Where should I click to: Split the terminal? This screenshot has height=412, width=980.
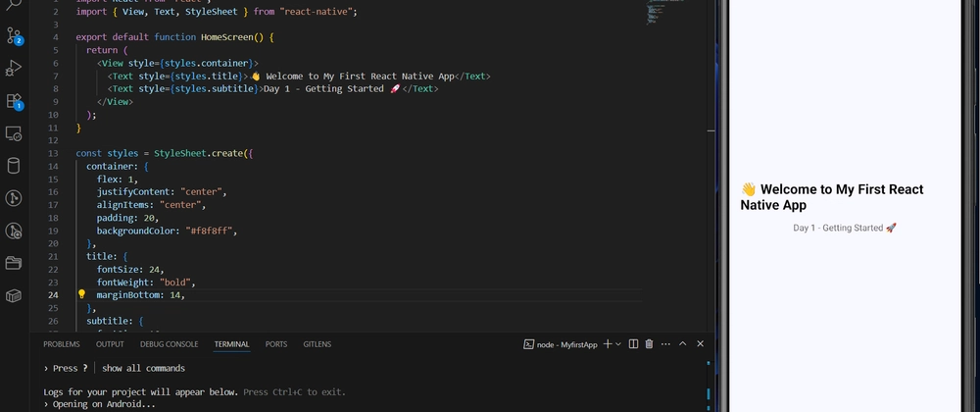[x=633, y=344]
